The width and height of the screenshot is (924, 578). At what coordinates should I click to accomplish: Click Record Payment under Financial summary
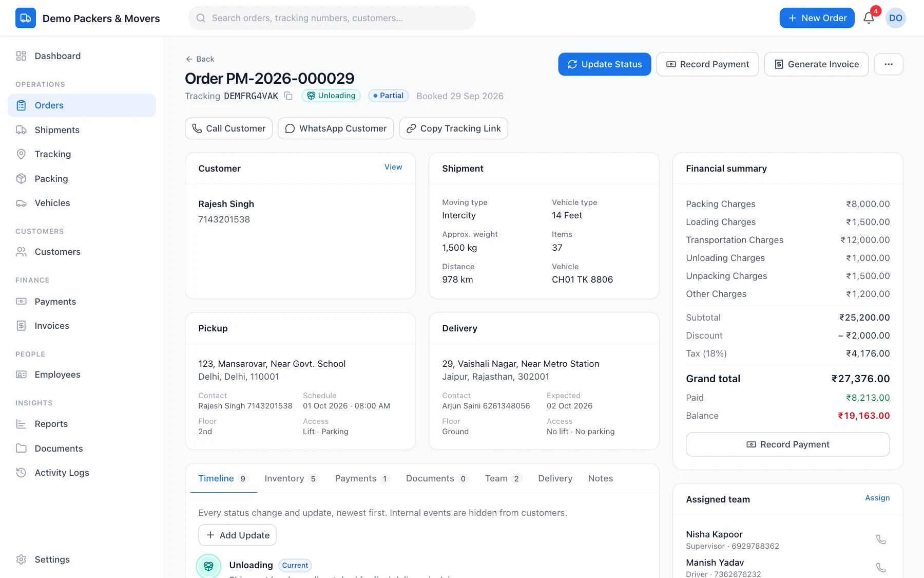click(x=787, y=444)
